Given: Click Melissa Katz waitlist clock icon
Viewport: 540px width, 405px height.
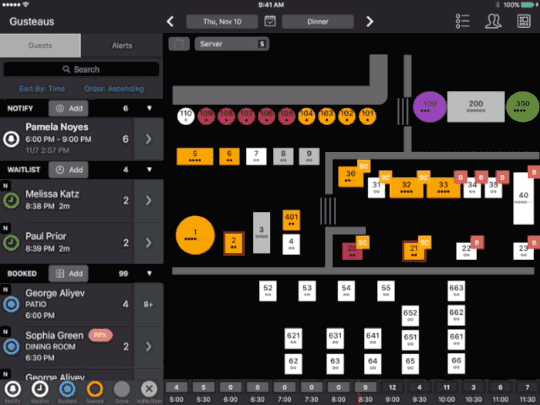Looking at the screenshot, I should 11,200.
